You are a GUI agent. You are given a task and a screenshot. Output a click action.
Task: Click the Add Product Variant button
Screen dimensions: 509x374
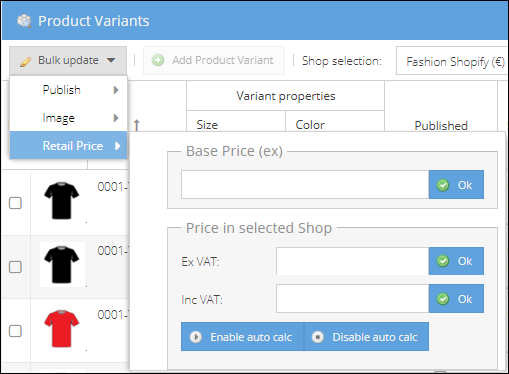(214, 60)
